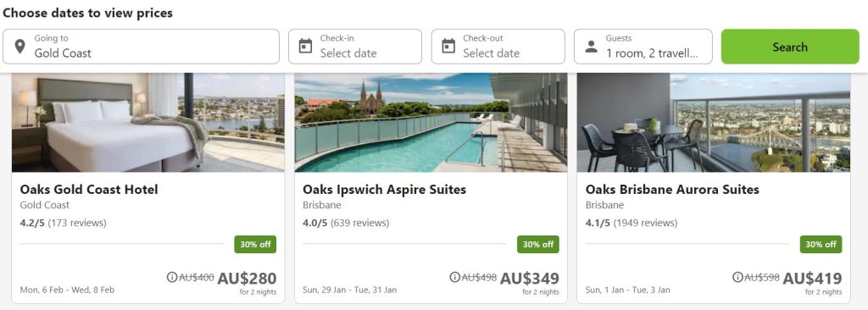Open Oaks Ipswich Aspire Suites title
This screenshot has height=310, width=868.
[385, 190]
